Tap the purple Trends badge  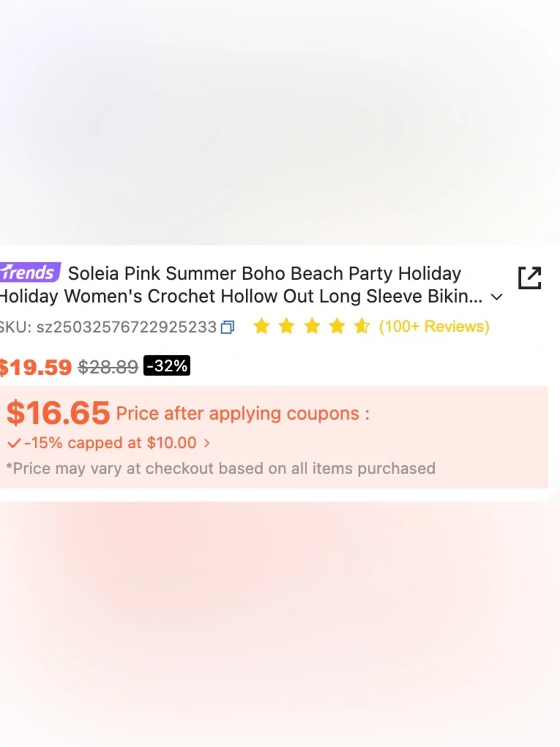tap(29, 273)
